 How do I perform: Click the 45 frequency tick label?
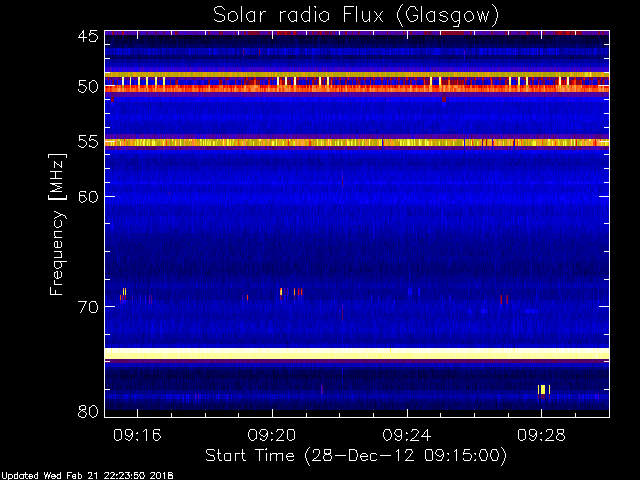click(88, 36)
